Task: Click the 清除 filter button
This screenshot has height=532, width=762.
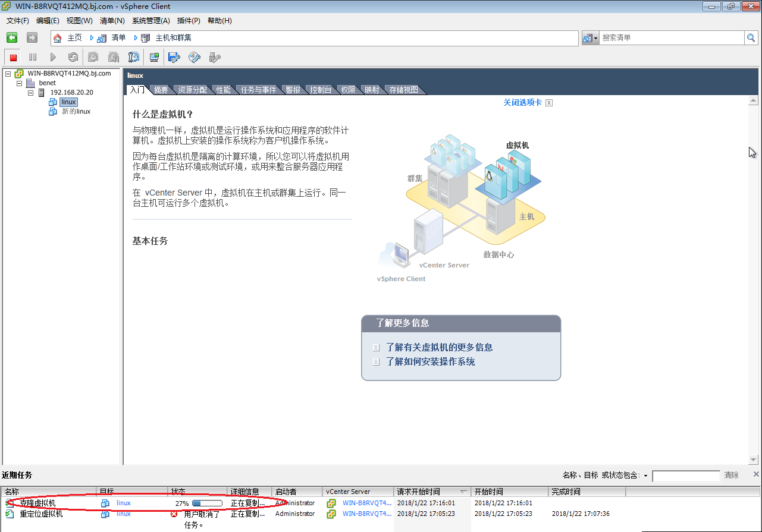Action: pos(731,476)
